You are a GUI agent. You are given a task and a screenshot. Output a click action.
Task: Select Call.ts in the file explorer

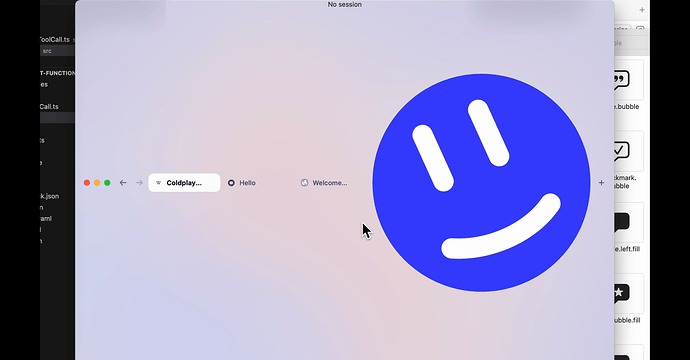49,107
